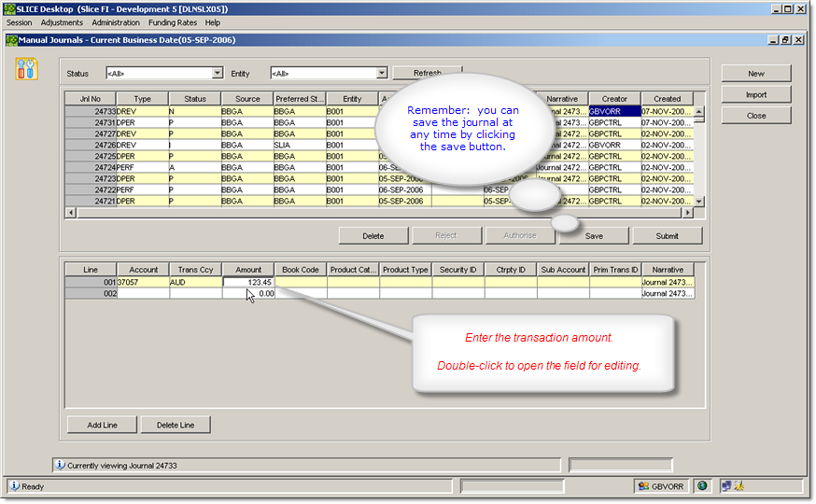The height and width of the screenshot is (504, 816).
Task: Click the GBVORR user icon in status bar
Action: point(643,486)
